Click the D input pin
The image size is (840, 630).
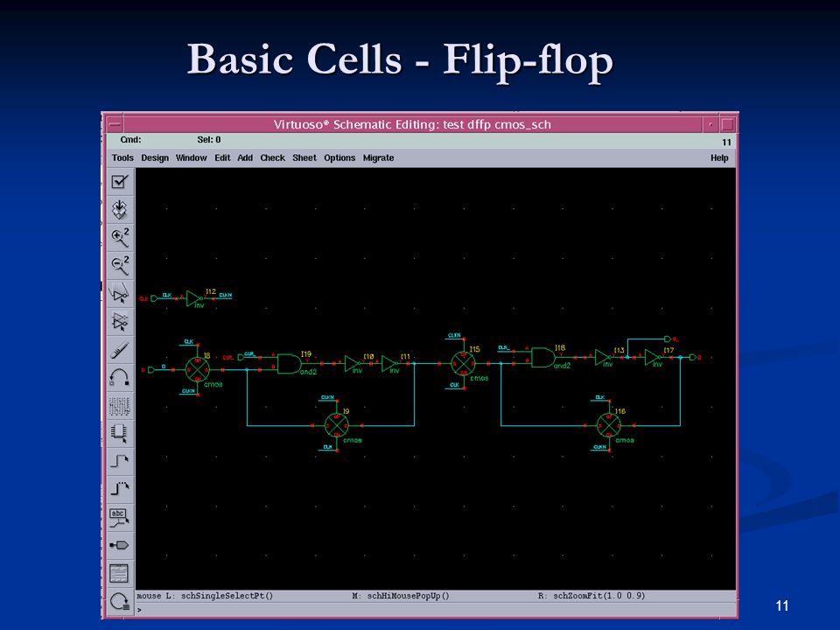[x=151, y=369]
